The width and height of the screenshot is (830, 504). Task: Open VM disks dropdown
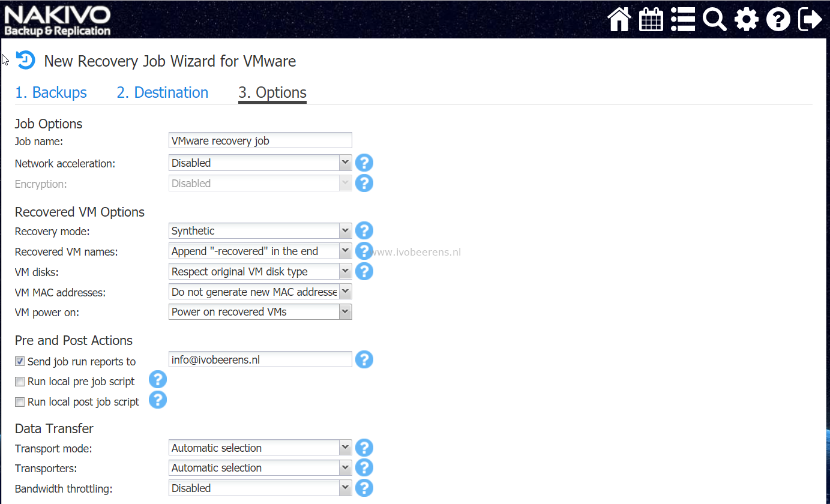point(260,271)
